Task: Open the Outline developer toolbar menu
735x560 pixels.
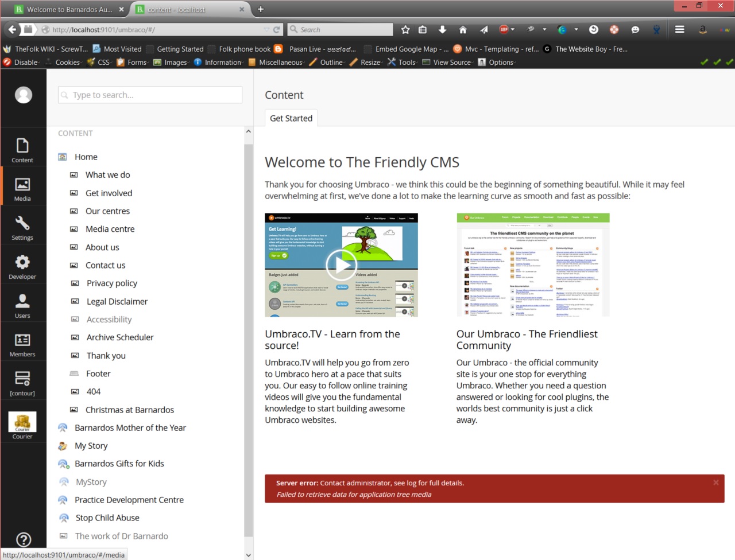Action: coord(327,62)
